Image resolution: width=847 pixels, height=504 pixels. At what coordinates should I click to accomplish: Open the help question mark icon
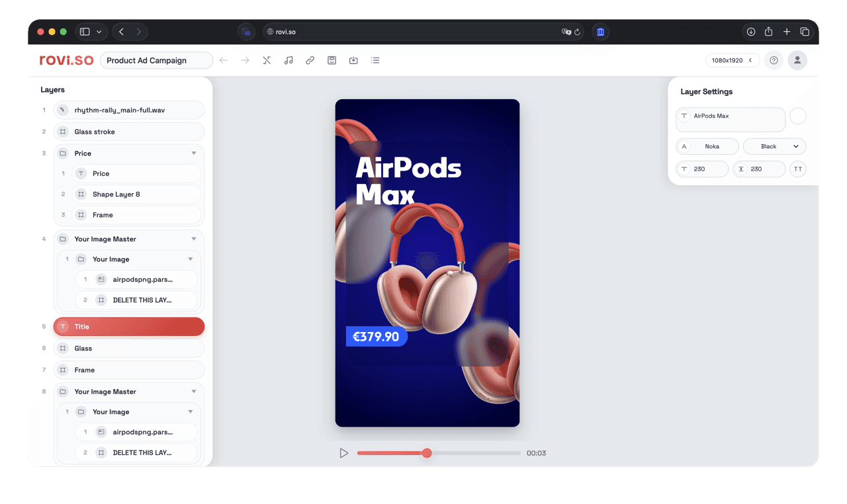(x=774, y=60)
